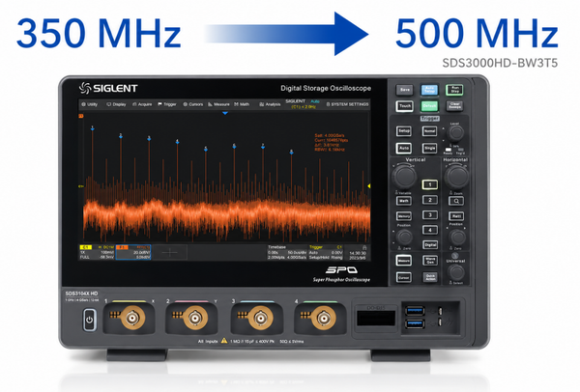Select Auto trigger mode button

click(404, 148)
